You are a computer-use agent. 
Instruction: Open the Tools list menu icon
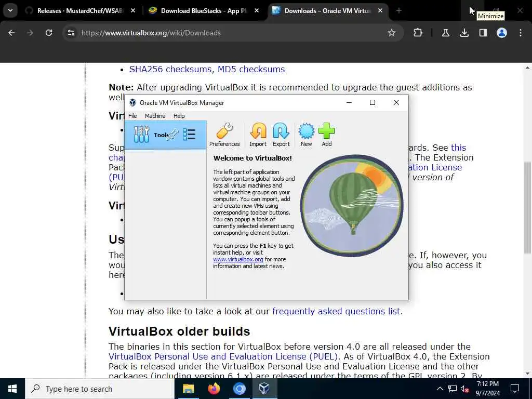tap(189, 135)
